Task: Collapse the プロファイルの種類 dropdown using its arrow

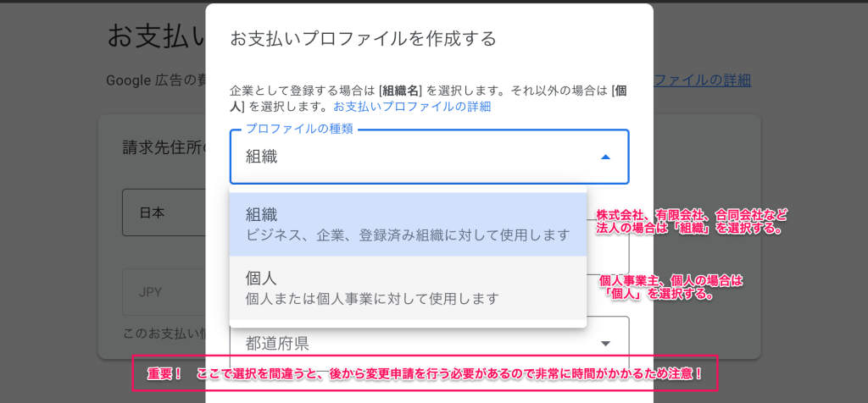Action: tap(605, 157)
